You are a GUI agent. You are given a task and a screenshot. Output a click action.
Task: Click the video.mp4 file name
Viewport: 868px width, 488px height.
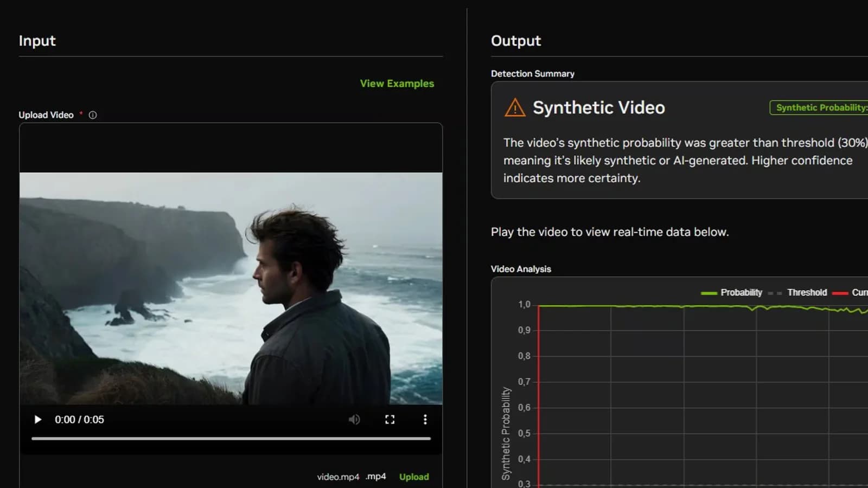[x=338, y=477]
